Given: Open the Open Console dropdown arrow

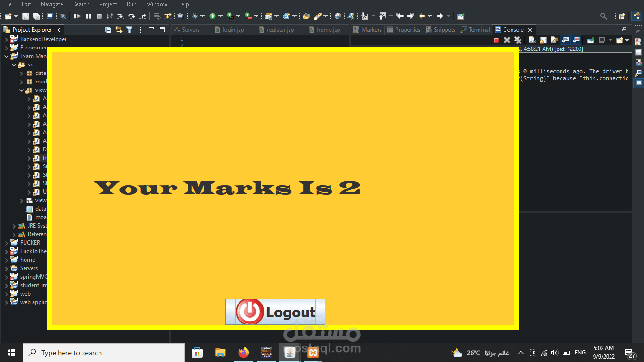Looking at the screenshot, I should pyautogui.click(x=627, y=41).
